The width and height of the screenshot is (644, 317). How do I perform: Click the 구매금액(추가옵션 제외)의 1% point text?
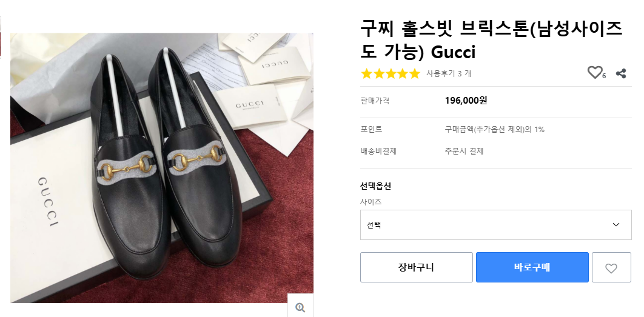[x=494, y=130]
